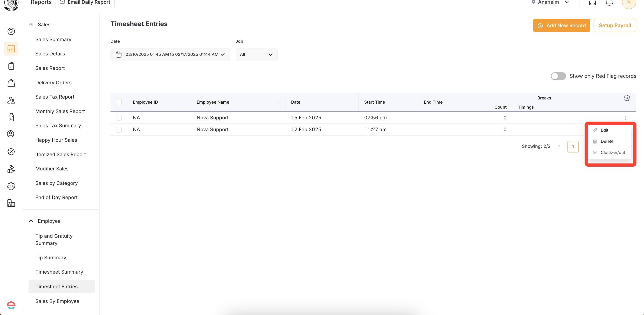The height and width of the screenshot is (315, 644).
Task: Open the discounts percent badge sidebar icon
Action: 11,152
